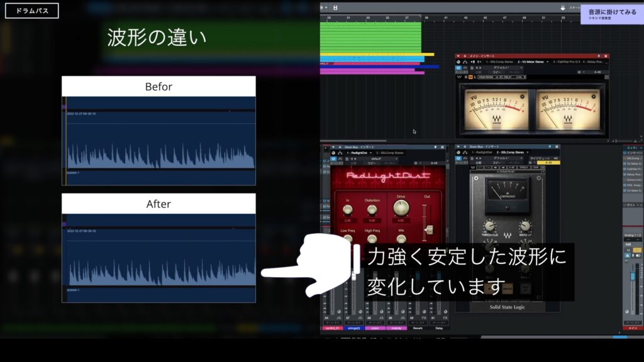
Task: Switch to the '1 - RedlightDist' tab in the SSLComp window
Action: point(482,152)
